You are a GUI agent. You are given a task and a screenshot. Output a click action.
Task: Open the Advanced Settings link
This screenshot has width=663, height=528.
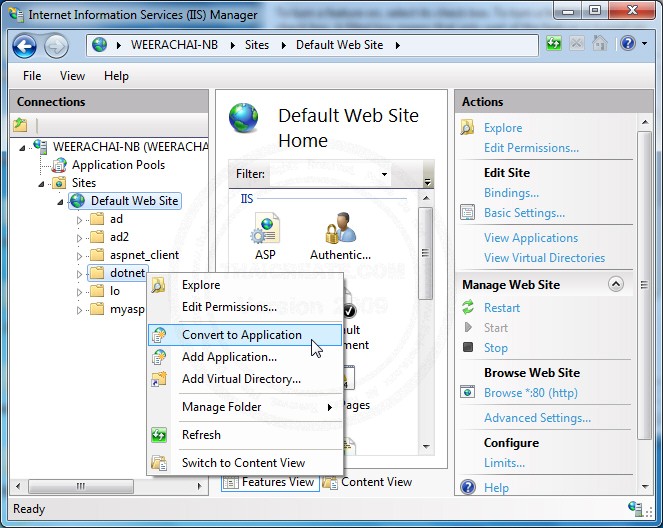click(x=537, y=418)
